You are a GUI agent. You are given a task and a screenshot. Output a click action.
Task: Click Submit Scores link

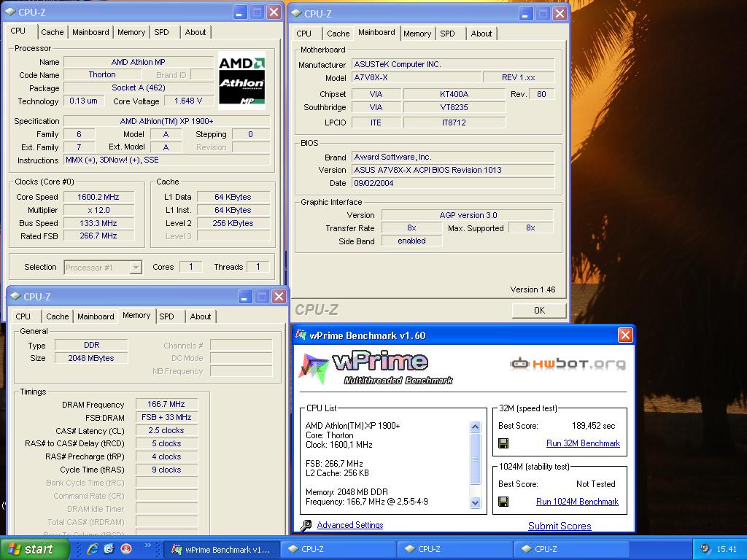(560, 526)
